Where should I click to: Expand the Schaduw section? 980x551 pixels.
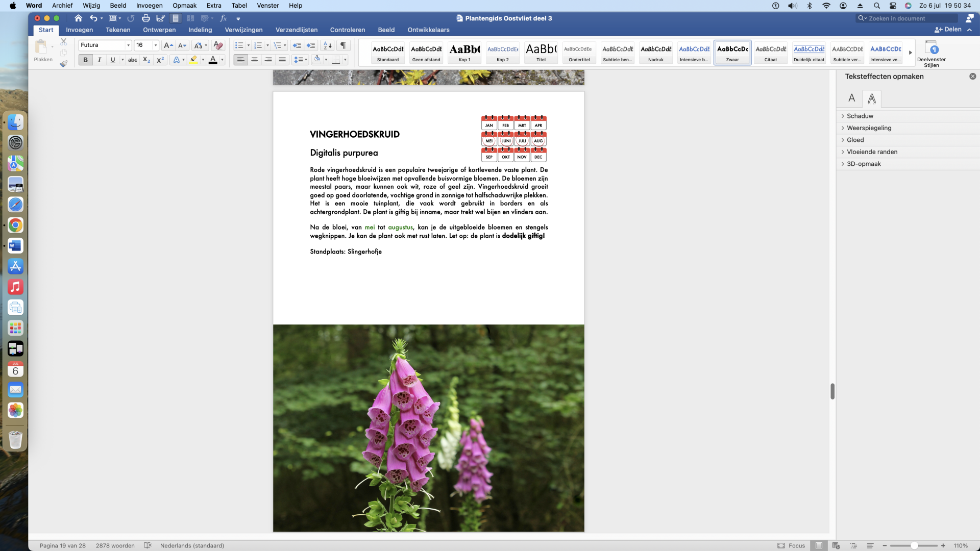[860, 116]
